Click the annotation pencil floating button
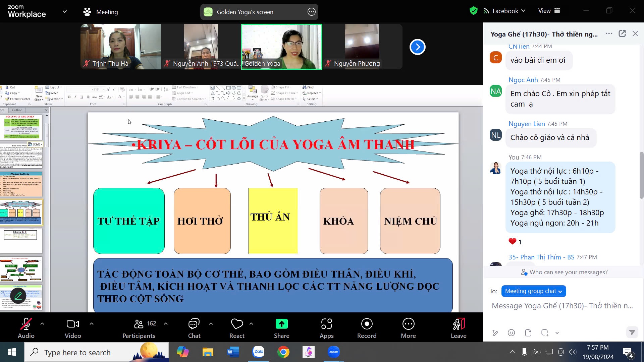Image resolution: width=644 pixels, height=362 pixels. (x=18, y=296)
